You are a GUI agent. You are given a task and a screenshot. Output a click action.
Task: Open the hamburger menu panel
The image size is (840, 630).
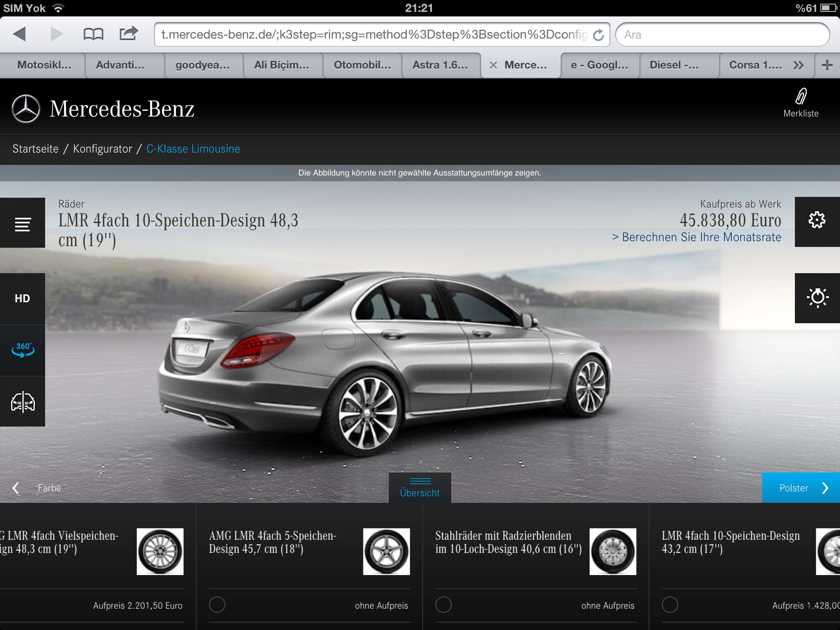click(x=23, y=223)
